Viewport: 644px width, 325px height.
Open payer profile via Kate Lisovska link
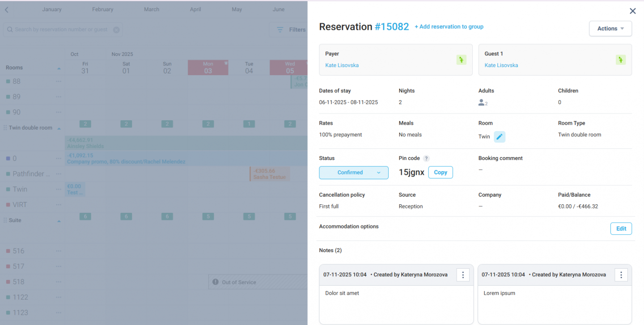tap(342, 65)
